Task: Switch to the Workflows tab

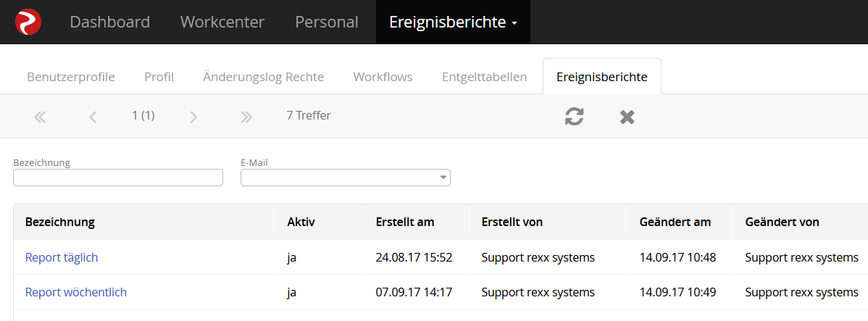Action: click(383, 77)
